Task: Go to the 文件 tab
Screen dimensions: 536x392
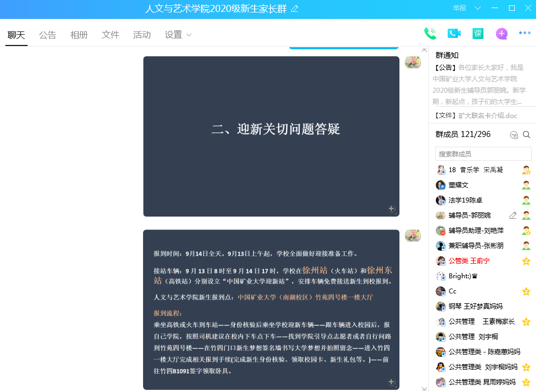Action: click(111, 35)
